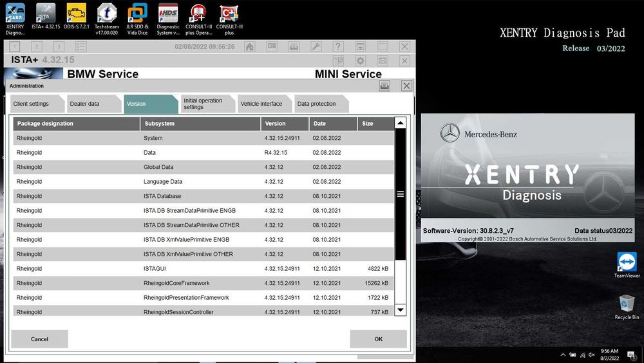Launch the ODIS-S 7.2.1 desktop icon
Image resolution: width=644 pixels, height=363 pixels.
click(77, 17)
